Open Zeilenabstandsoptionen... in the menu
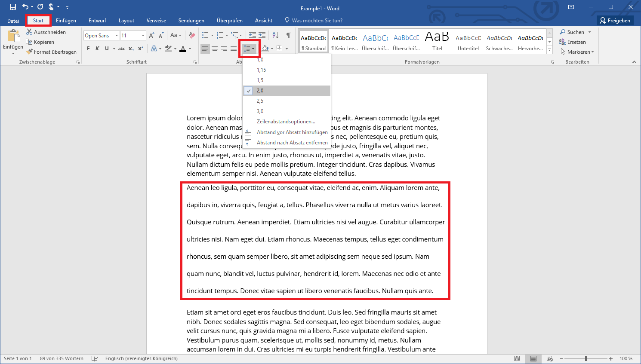The width and height of the screenshot is (641, 364). click(287, 122)
